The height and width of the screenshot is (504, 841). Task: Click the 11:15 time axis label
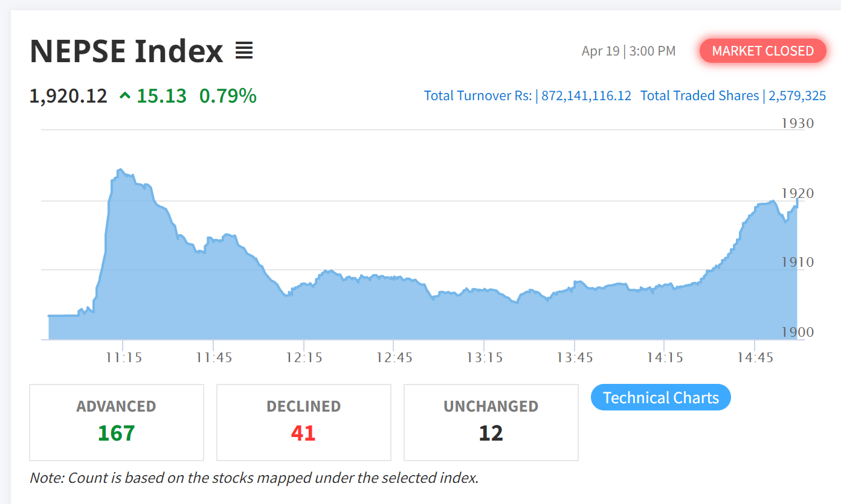pyautogui.click(x=123, y=357)
